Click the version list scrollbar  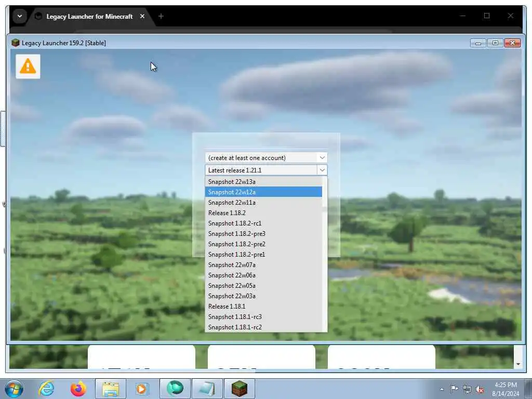coord(325,254)
